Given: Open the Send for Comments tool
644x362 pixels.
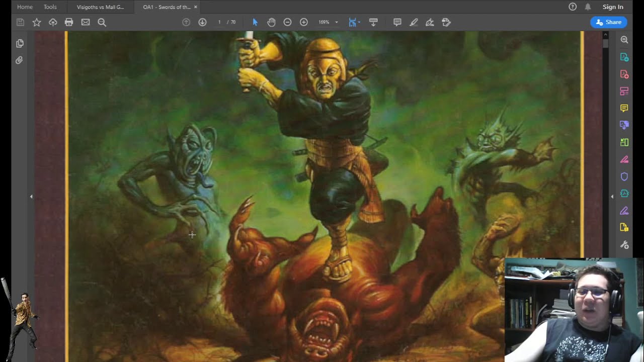Looking at the screenshot, I should [624, 228].
